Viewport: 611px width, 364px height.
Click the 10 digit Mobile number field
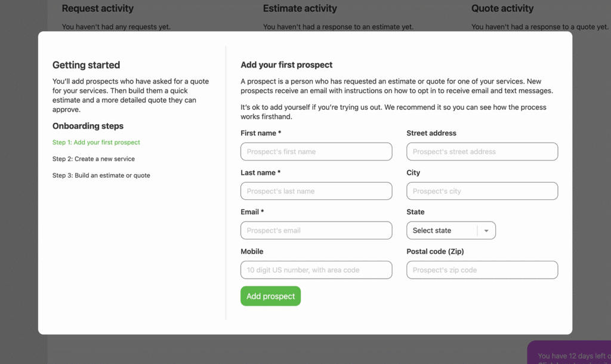pyautogui.click(x=316, y=270)
